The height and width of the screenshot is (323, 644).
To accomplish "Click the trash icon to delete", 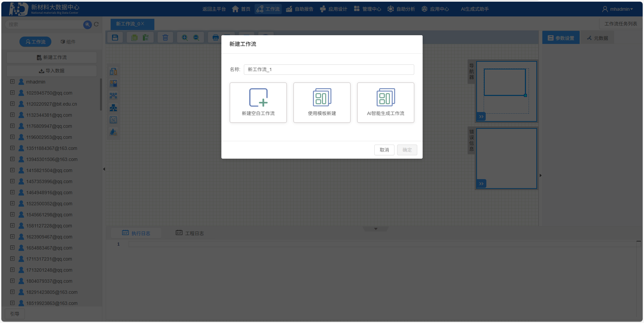I will [x=165, y=37].
